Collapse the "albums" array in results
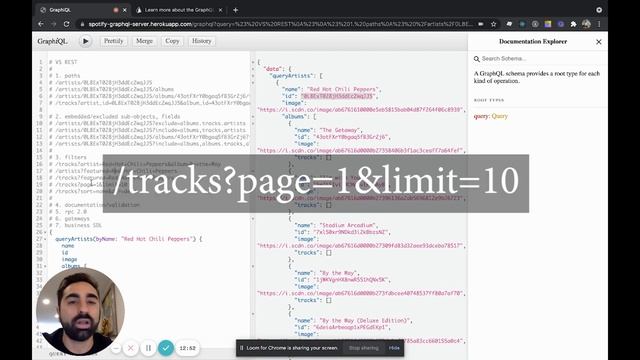Viewport: 640px width, 360px height. pos(253,117)
